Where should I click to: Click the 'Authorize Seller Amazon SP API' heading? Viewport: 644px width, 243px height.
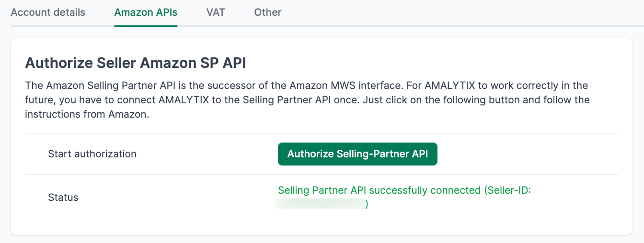[x=136, y=63]
